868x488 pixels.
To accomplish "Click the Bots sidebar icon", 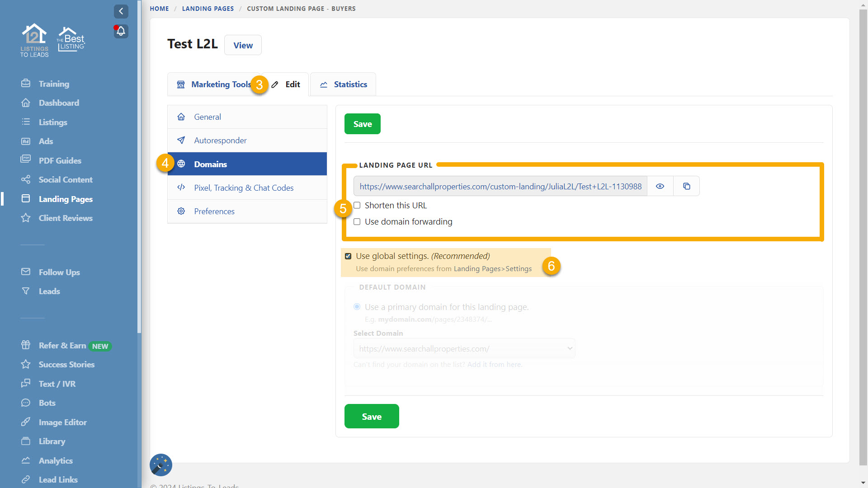I will 26,403.
